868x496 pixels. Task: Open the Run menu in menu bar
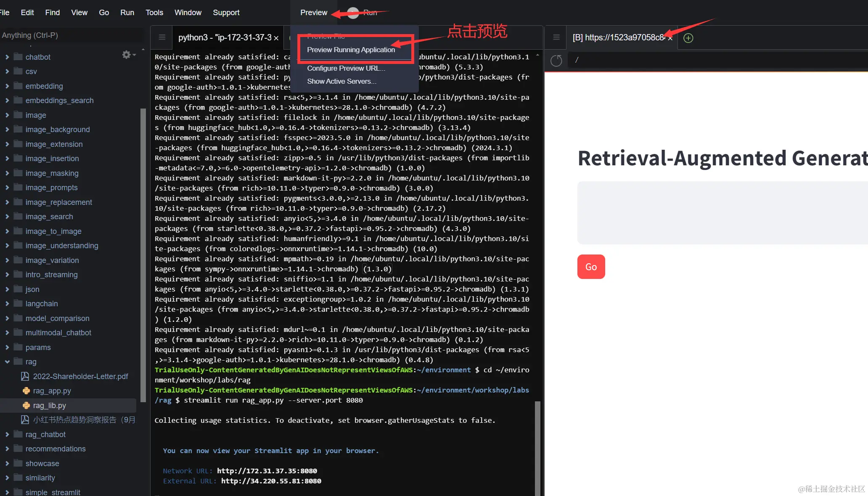click(x=127, y=13)
